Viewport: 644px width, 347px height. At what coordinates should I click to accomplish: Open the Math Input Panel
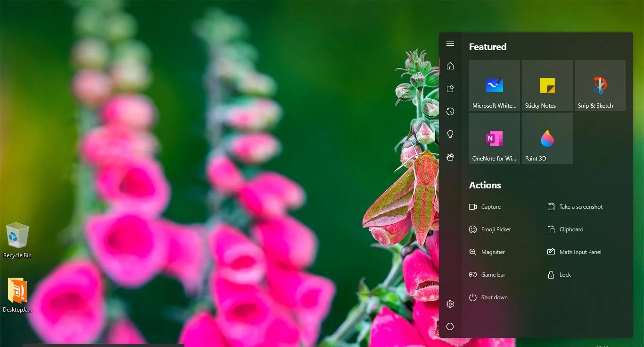click(x=575, y=252)
